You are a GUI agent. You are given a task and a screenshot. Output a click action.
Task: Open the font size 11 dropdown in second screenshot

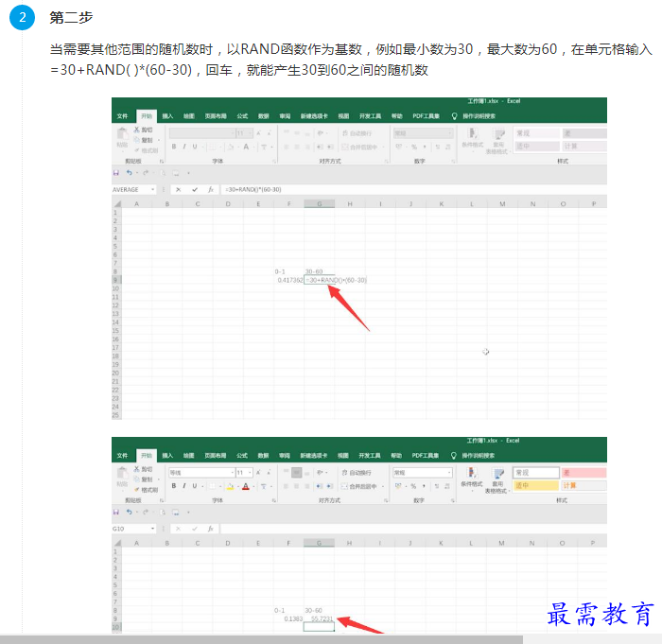(251, 473)
